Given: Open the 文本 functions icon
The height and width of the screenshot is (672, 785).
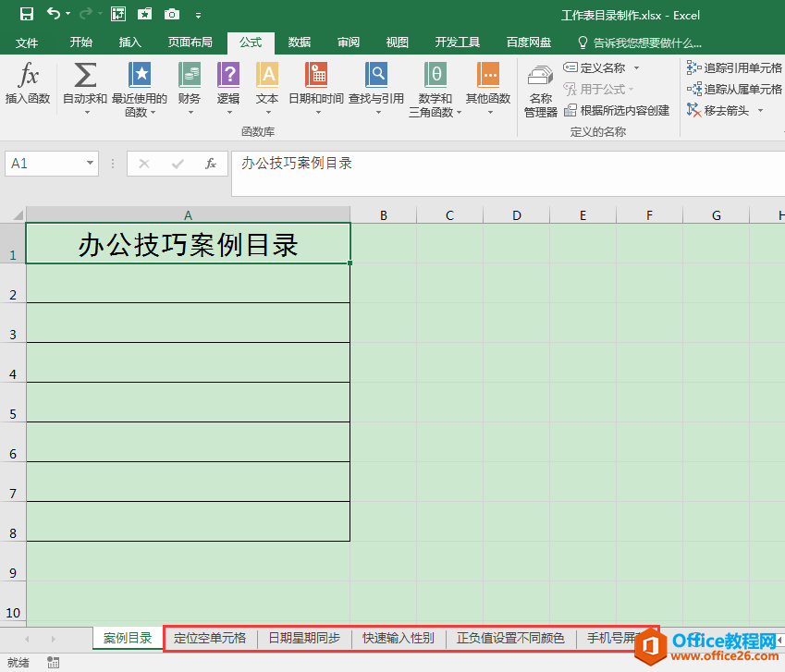Looking at the screenshot, I should pos(267,75).
